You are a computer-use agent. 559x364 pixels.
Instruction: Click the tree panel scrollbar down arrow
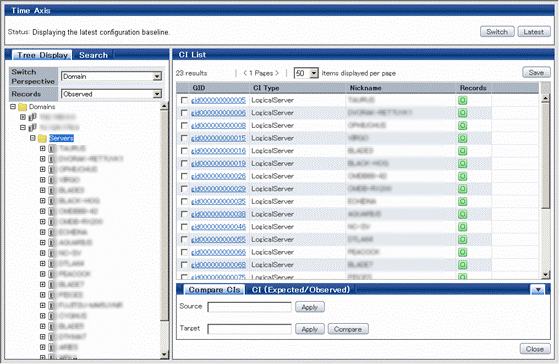pyautogui.click(x=164, y=354)
